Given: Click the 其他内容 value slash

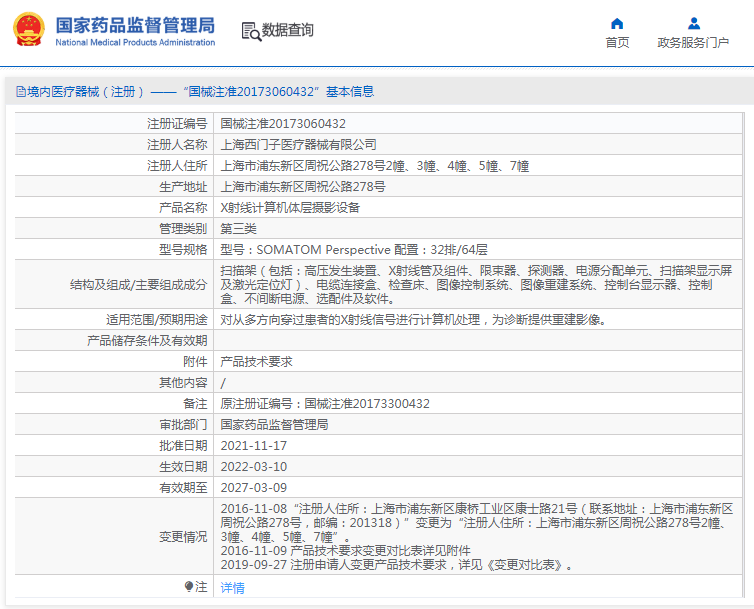Looking at the screenshot, I should (x=223, y=383).
